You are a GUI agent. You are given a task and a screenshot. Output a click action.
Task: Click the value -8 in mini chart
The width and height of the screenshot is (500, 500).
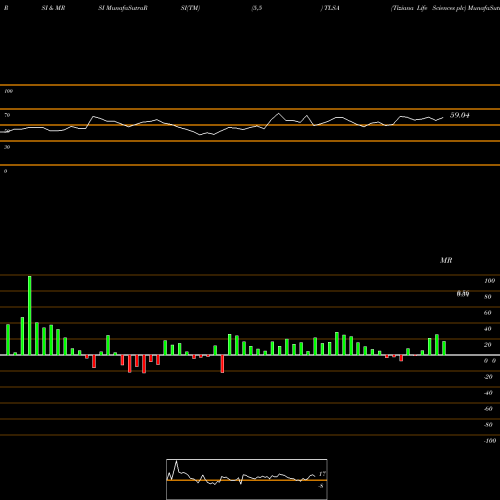point(321,486)
